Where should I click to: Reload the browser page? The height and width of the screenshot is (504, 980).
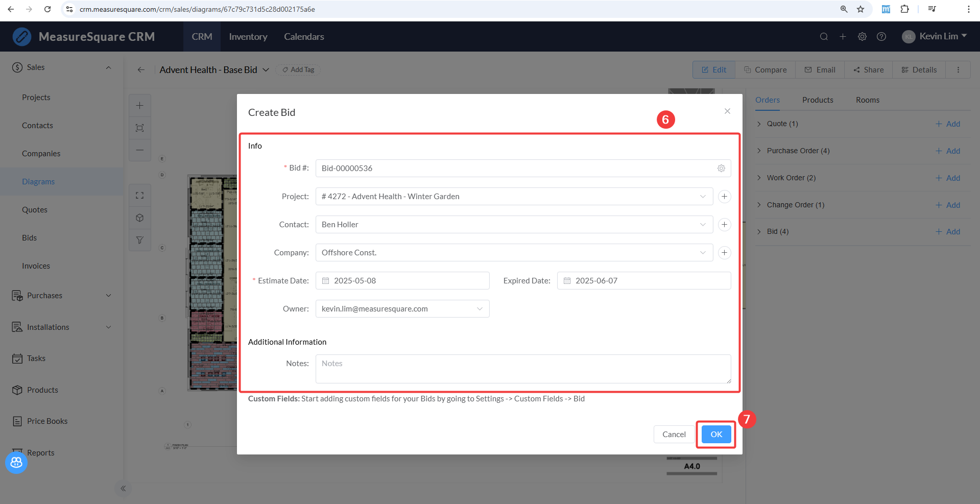pyautogui.click(x=47, y=9)
